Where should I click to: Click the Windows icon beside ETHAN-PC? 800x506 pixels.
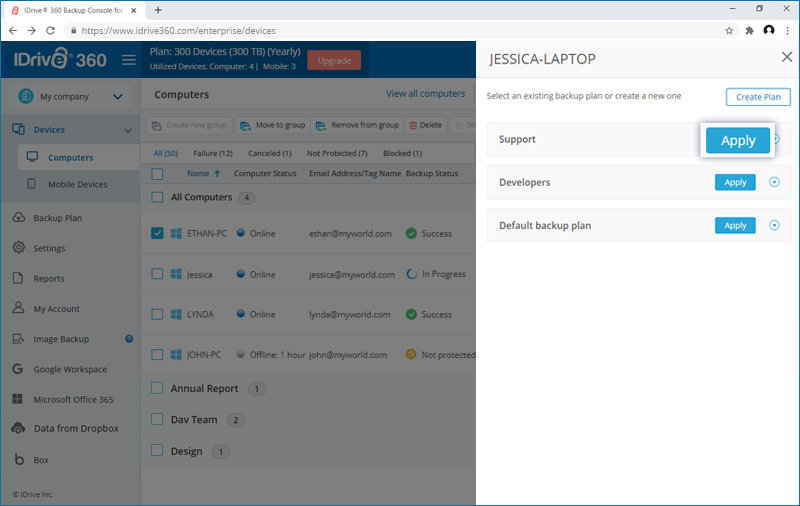pyautogui.click(x=176, y=233)
